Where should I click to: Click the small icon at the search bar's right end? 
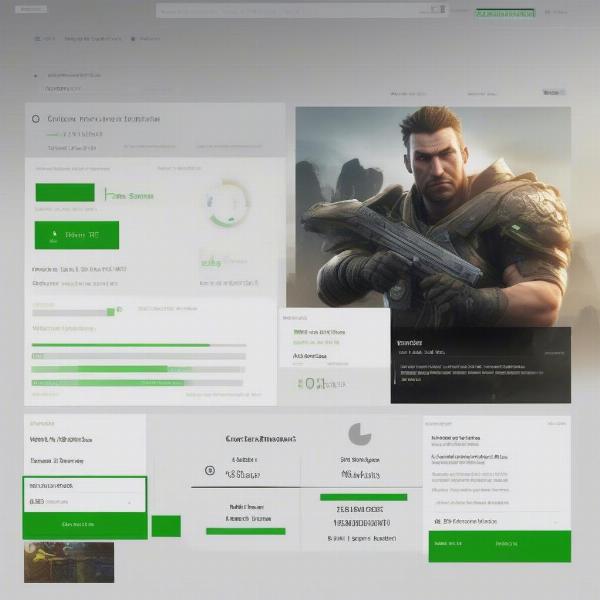click(442, 9)
